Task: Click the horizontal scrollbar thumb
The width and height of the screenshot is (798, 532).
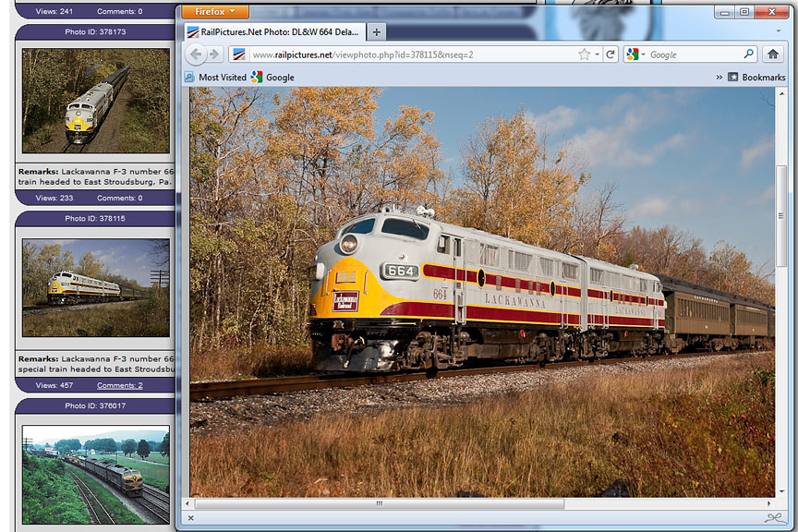Action: (x=379, y=503)
